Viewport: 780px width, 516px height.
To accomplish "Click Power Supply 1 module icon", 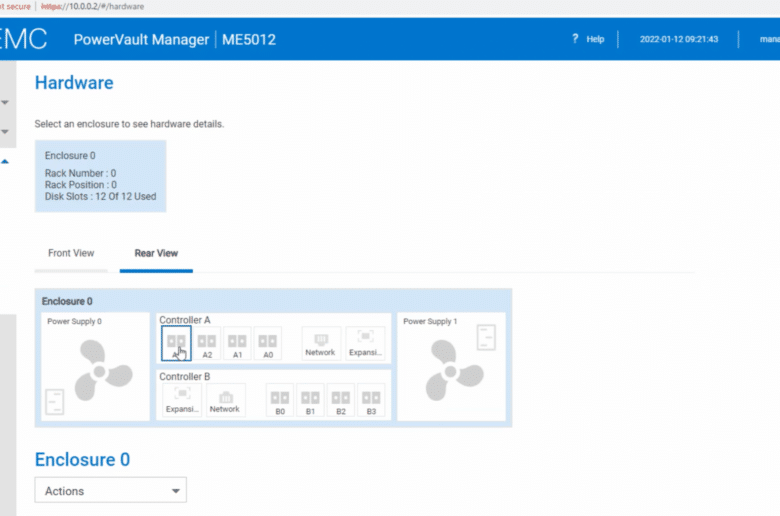I will coord(486,337).
